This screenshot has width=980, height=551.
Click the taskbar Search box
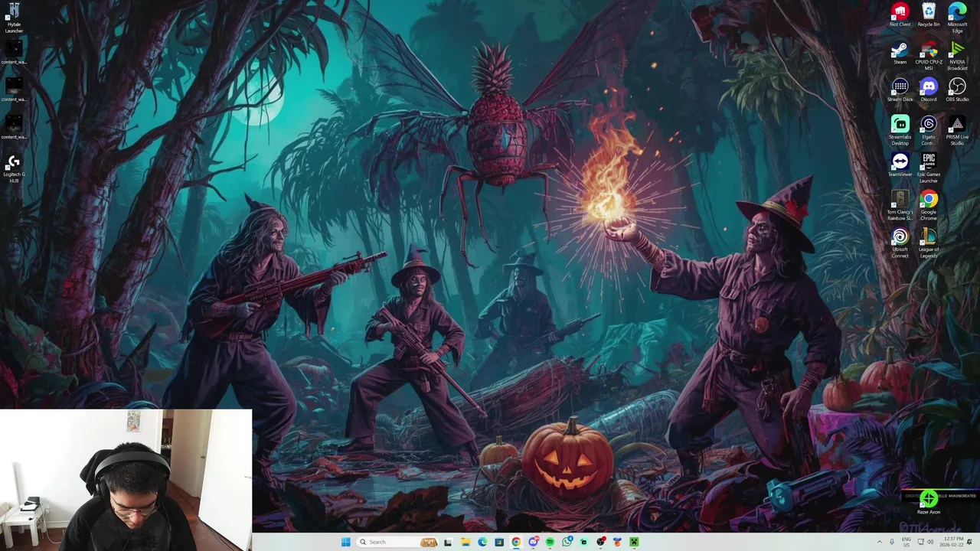[398, 542]
